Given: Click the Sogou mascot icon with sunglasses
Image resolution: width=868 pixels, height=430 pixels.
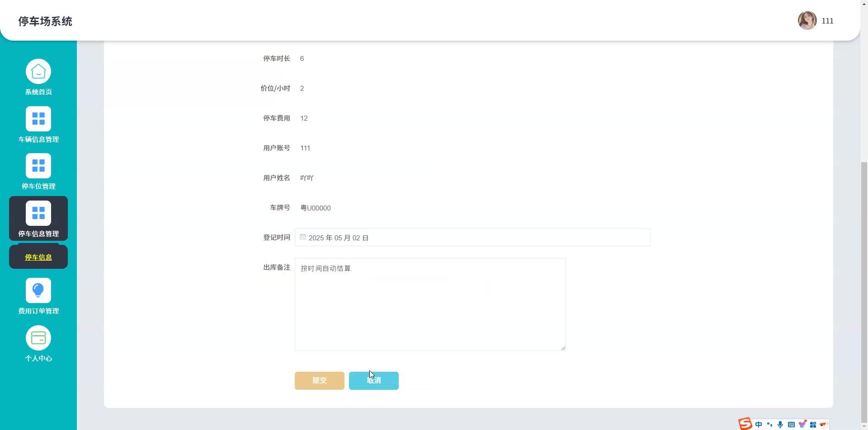Looking at the screenshot, I should pos(823,425).
